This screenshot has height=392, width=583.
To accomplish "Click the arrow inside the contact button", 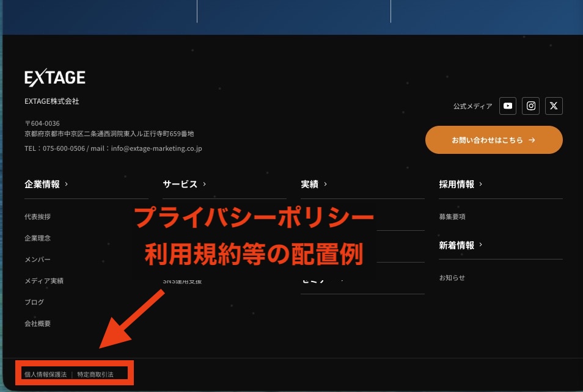I will (x=532, y=139).
